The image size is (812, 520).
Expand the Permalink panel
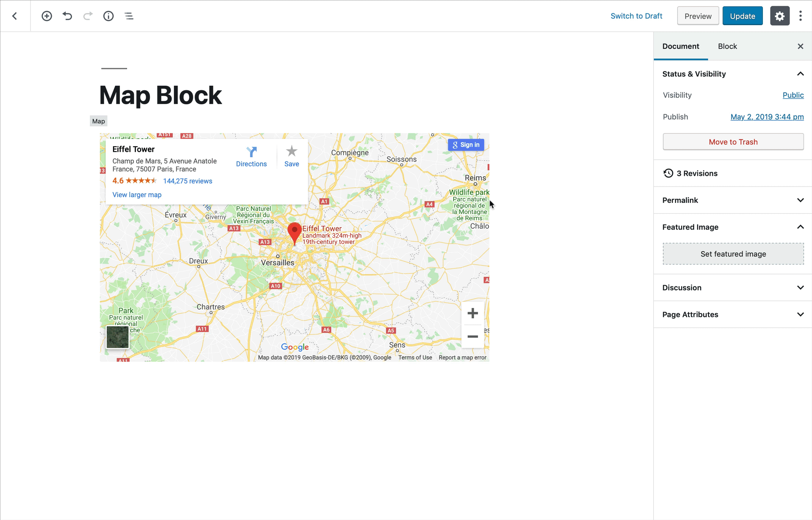click(x=733, y=200)
